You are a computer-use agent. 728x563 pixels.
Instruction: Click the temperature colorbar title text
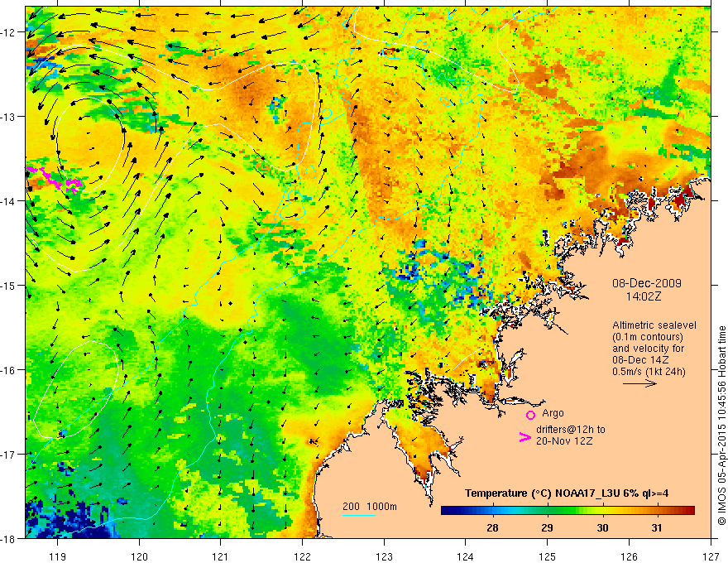pos(567,493)
